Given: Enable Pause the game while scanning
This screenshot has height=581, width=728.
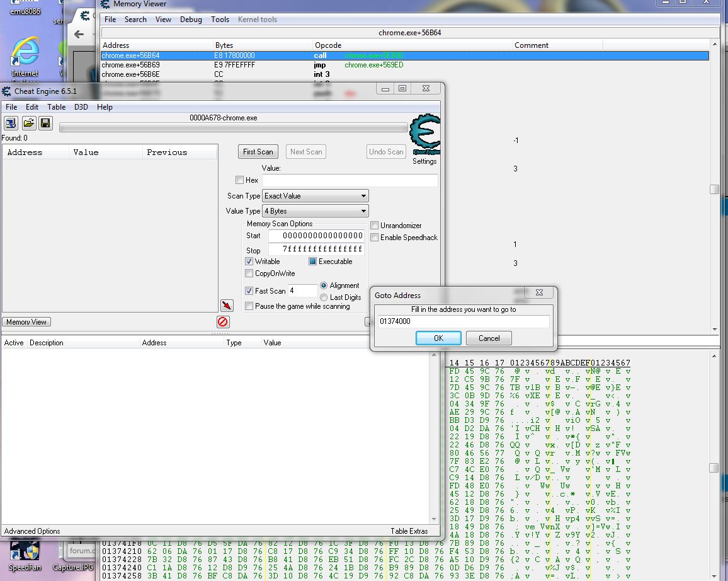Looking at the screenshot, I should (249, 305).
